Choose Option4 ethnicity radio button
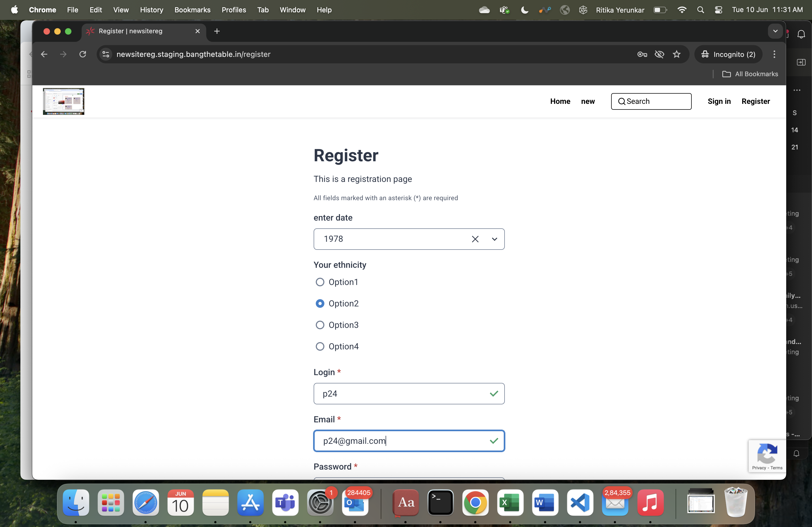 (x=320, y=346)
